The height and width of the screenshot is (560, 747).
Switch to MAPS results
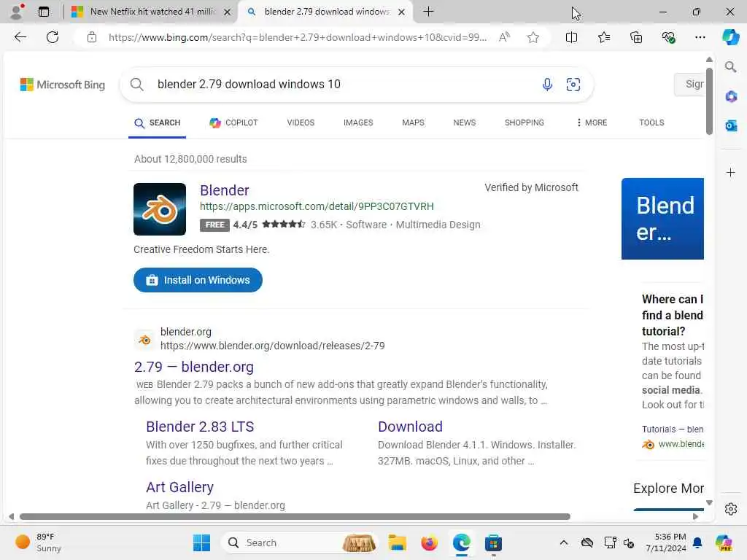(x=413, y=122)
